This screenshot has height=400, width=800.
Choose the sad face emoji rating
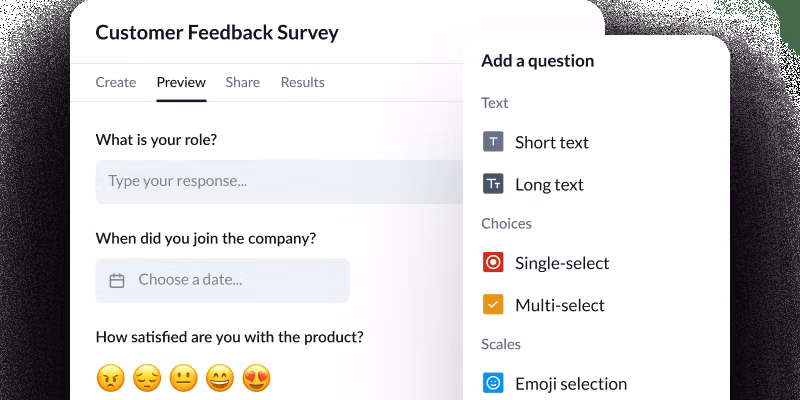(x=146, y=378)
